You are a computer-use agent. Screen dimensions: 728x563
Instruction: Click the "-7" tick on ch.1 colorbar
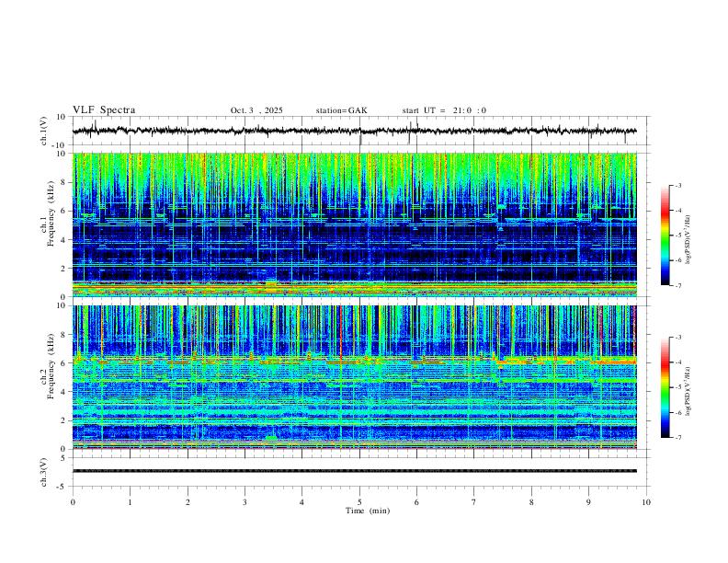coord(678,285)
